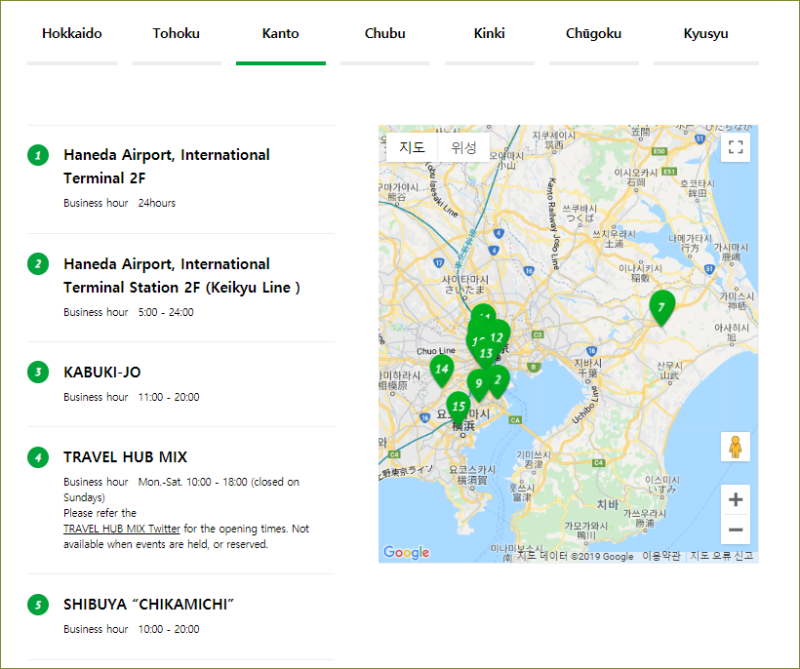Click the green number 1 badge for Haneda Airport Terminal 2F
This screenshot has width=800, height=669.
point(38,155)
